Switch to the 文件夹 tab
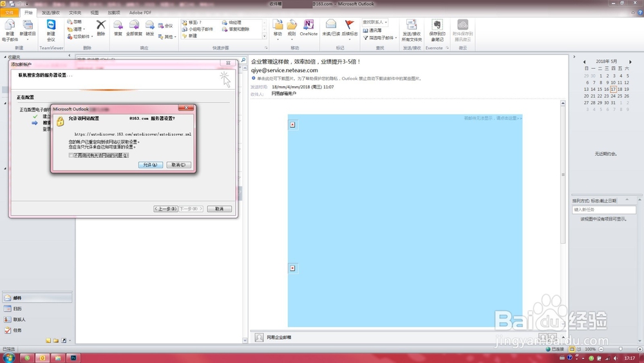644x363 pixels. tap(75, 13)
